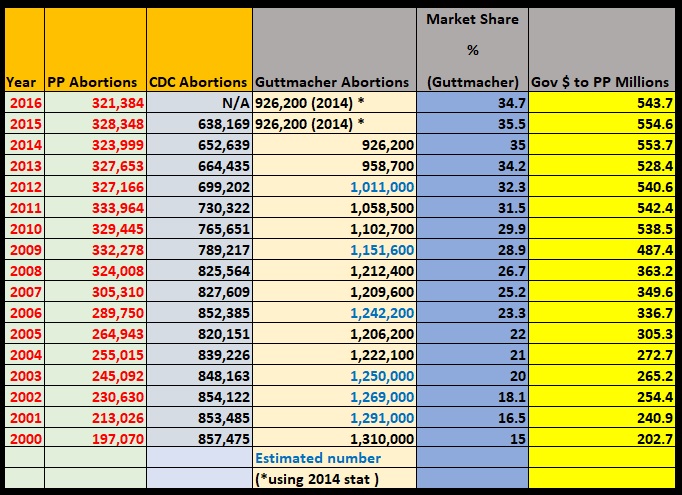Click the '(*using 2014 stat )' note
682x495 pixels.
pyautogui.click(x=317, y=479)
